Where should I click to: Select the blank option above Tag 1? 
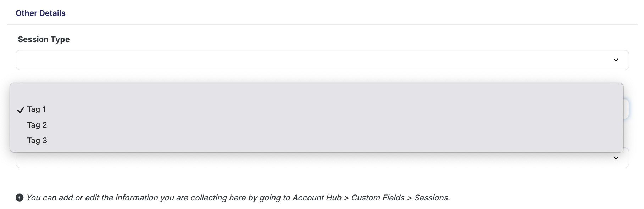(316, 94)
